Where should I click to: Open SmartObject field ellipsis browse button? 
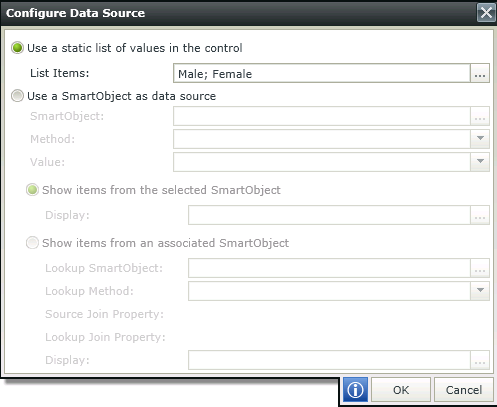point(480,116)
